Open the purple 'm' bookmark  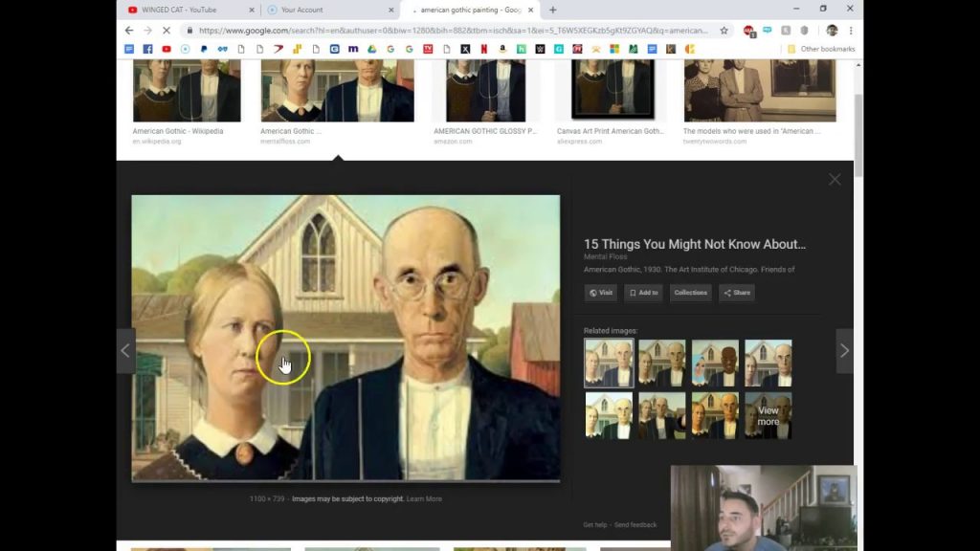pos(353,49)
